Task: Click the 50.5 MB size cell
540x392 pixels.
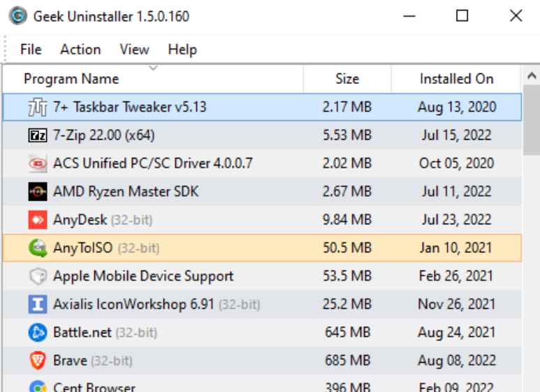Action: click(347, 248)
